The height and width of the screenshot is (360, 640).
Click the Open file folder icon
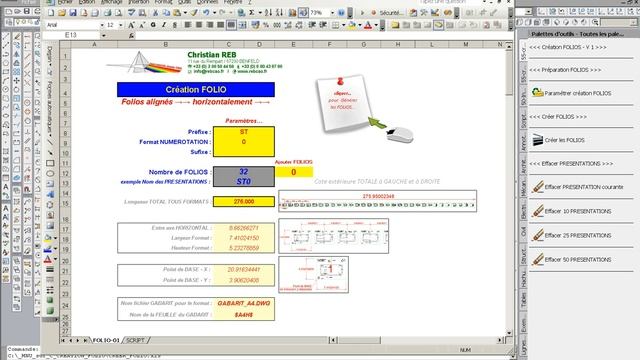coord(62,13)
